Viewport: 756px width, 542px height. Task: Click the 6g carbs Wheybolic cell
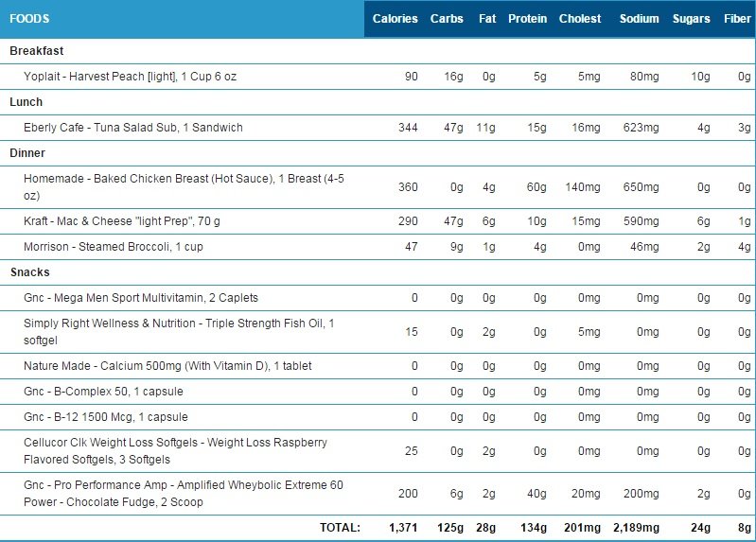click(x=457, y=494)
